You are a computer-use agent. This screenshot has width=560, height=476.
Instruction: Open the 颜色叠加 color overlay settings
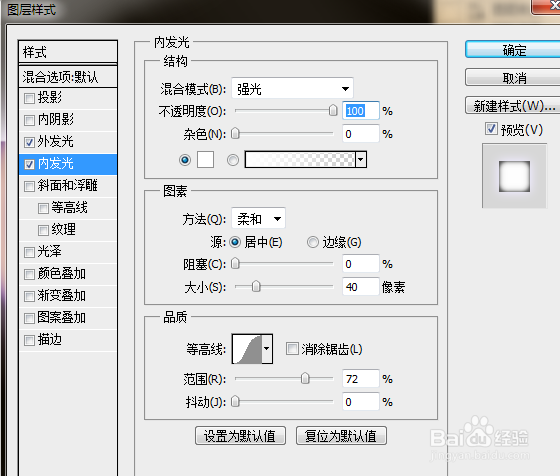pos(61,274)
